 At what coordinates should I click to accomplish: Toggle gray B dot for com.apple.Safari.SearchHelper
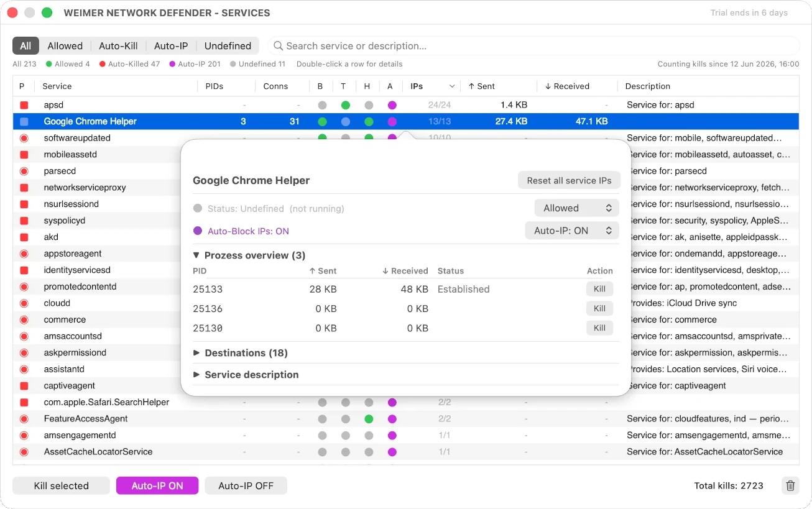(322, 402)
